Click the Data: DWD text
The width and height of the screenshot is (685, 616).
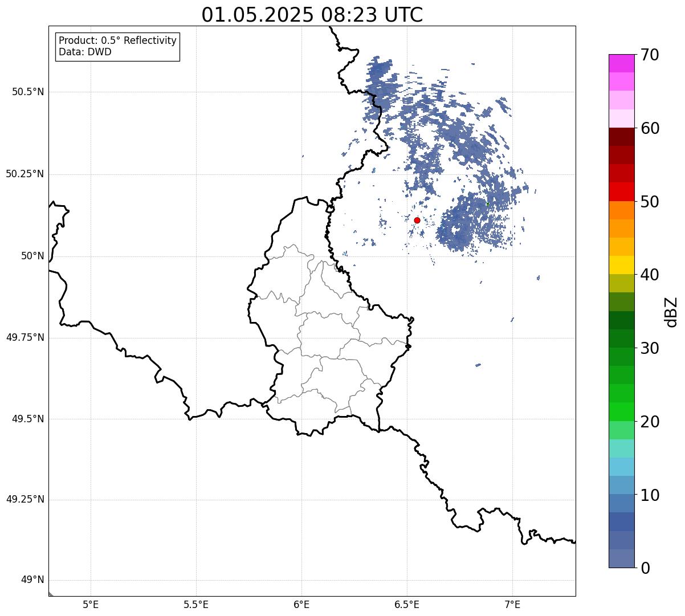click(x=85, y=52)
